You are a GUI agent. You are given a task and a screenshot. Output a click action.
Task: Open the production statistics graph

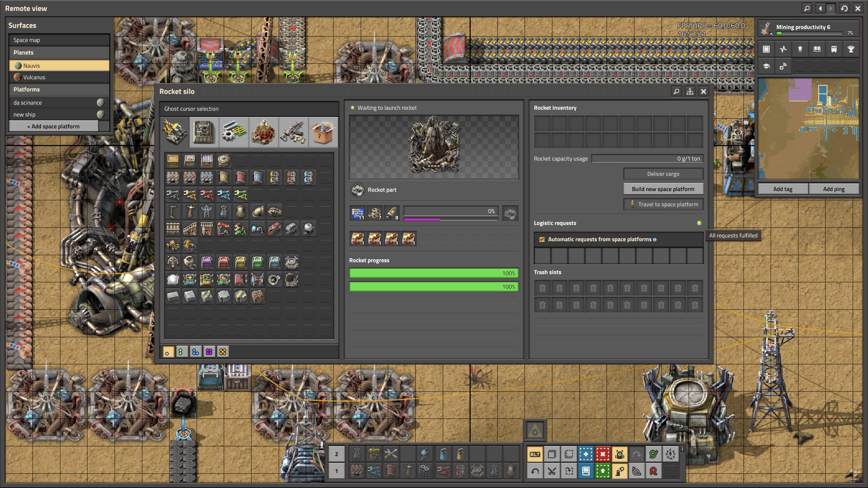tap(783, 49)
